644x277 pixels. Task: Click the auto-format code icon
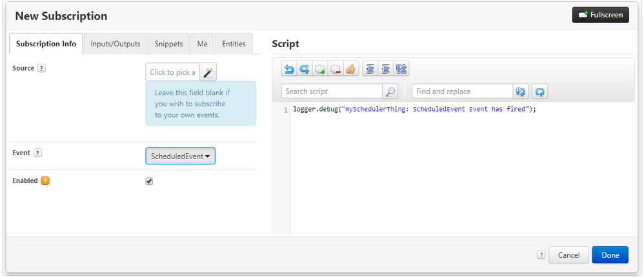coord(401,69)
